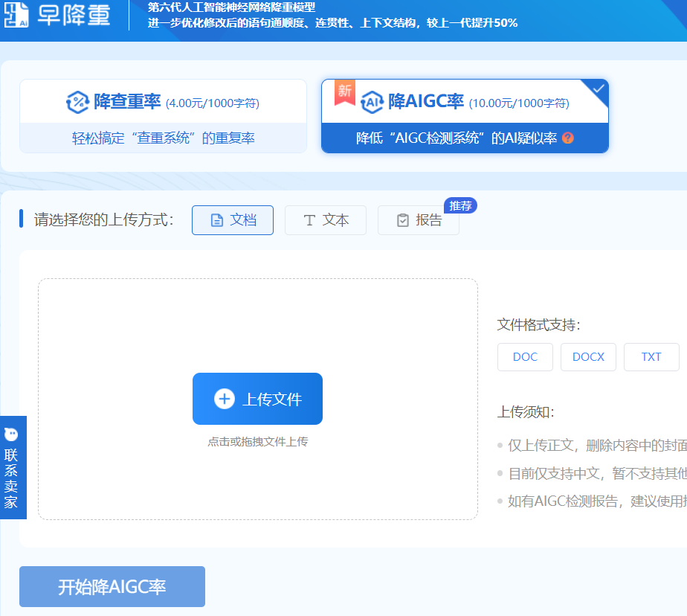Click the 开始降AIGC率 button

pos(112,587)
